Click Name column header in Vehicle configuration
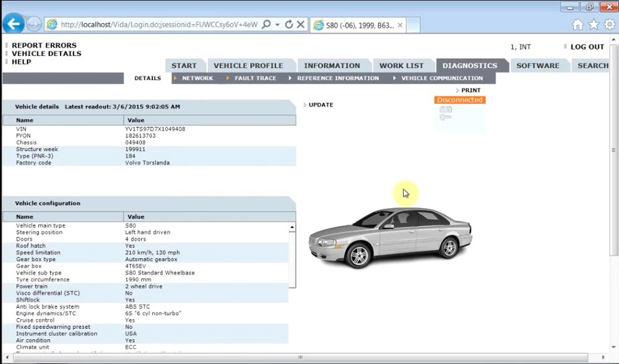The width and height of the screenshot is (619, 364). coord(63,217)
